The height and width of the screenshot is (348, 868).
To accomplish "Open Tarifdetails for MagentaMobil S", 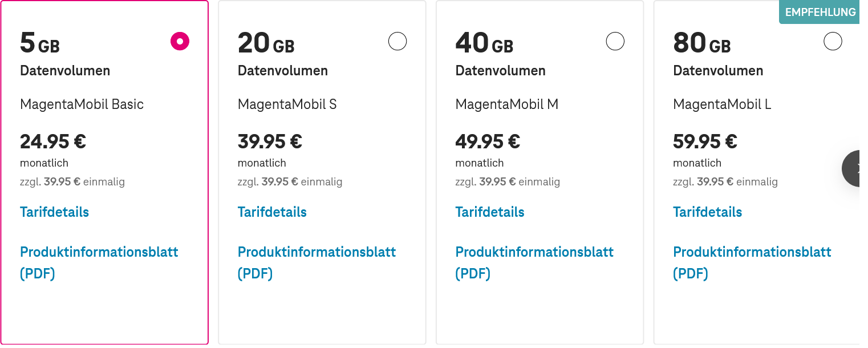I will pyautogui.click(x=272, y=212).
